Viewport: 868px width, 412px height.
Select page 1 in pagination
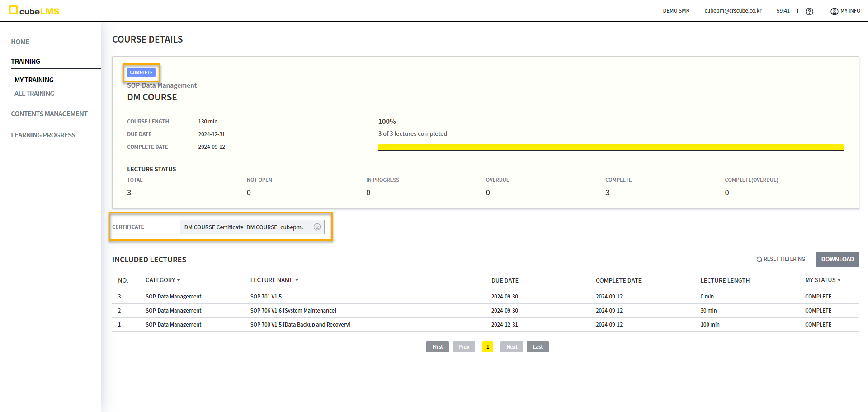coord(488,347)
